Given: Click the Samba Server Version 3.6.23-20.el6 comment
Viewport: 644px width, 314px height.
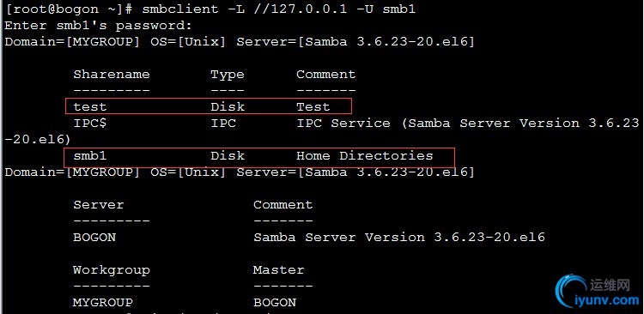Looking at the screenshot, I should point(399,238).
